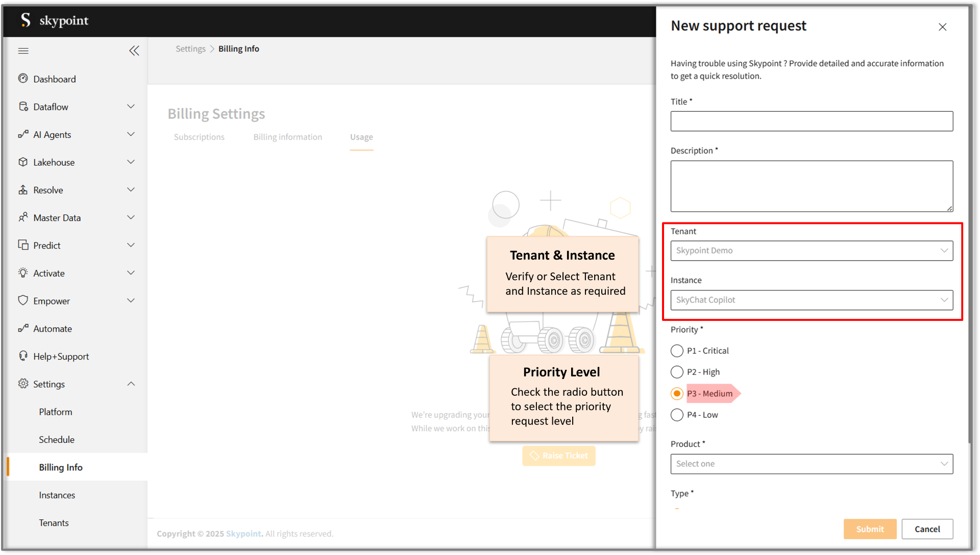Open the Instance SkyChat Copilot dropdown
980x555 pixels.
pyautogui.click(x=811, y=300)
